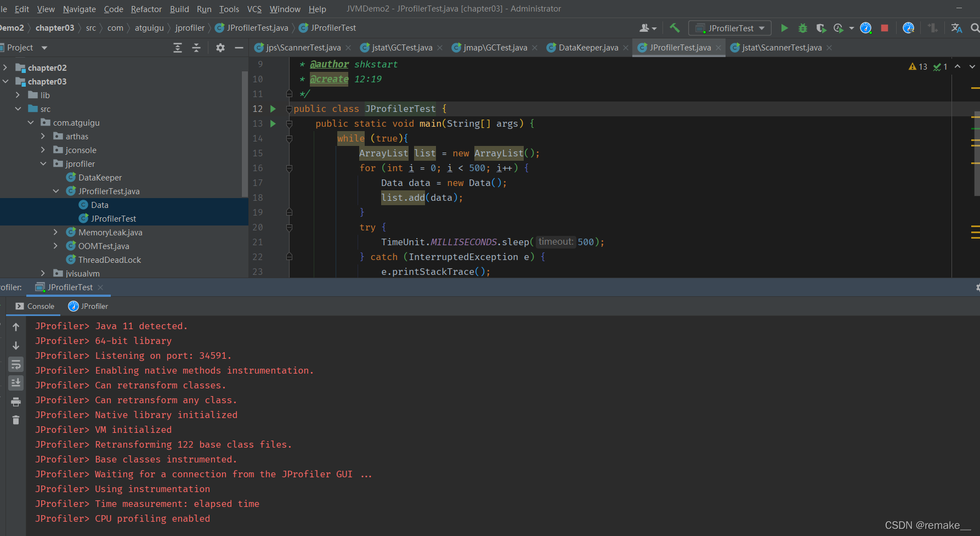980x536 pixels.
Task: Open profiler options dropdown arrow in toolbar
Action: [x=851, y=28]
